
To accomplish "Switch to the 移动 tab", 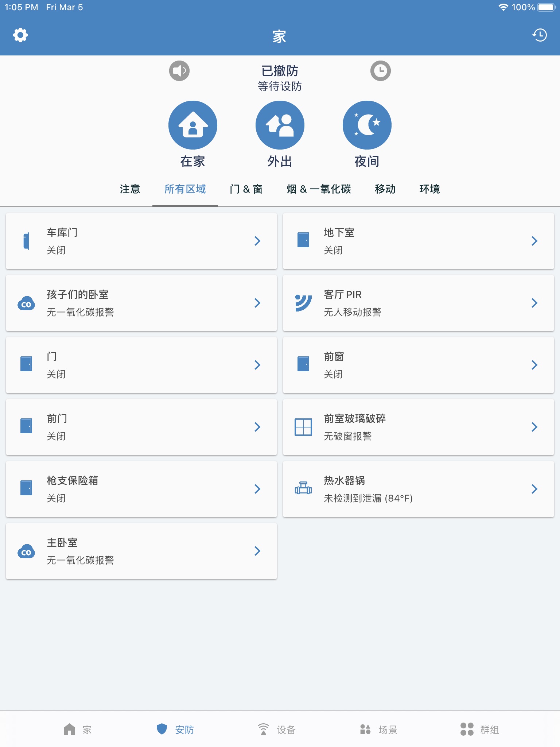I will click(385, 189).
